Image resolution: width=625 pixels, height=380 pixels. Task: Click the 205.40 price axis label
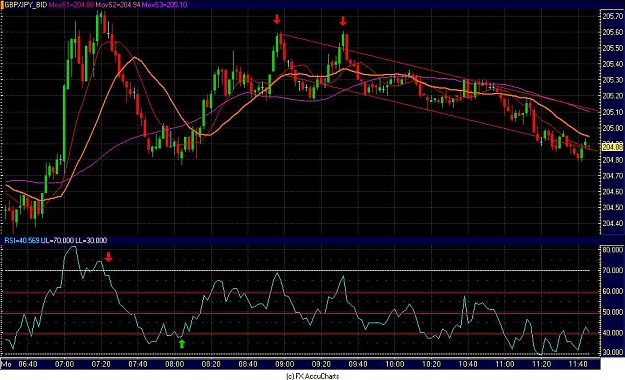(x=612, y=64)
